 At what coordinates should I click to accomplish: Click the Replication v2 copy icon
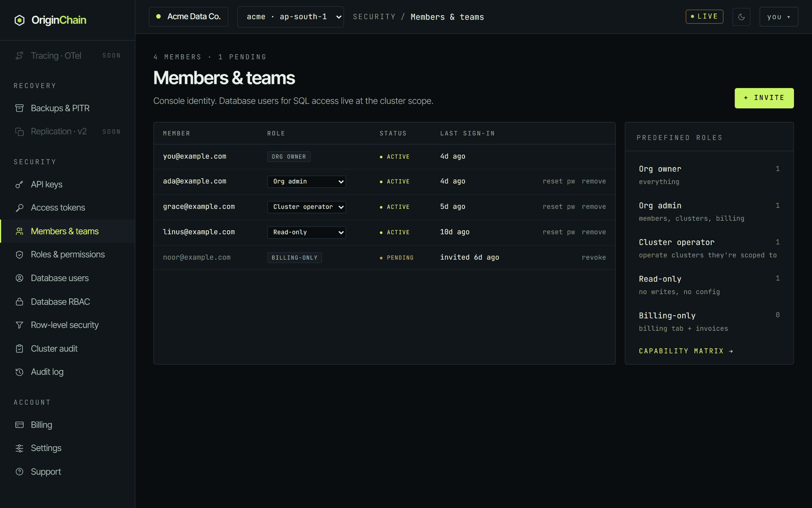point(20,131)
